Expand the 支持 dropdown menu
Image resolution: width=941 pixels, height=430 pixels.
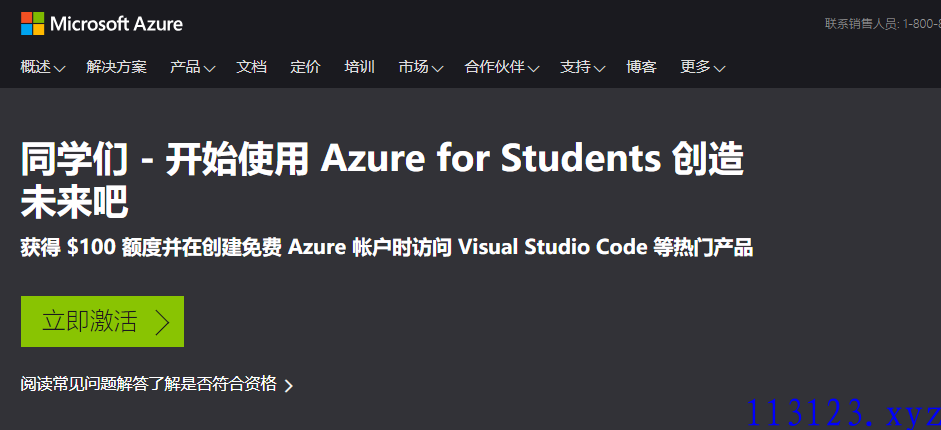pyautogui.click(x=583, y=67)
